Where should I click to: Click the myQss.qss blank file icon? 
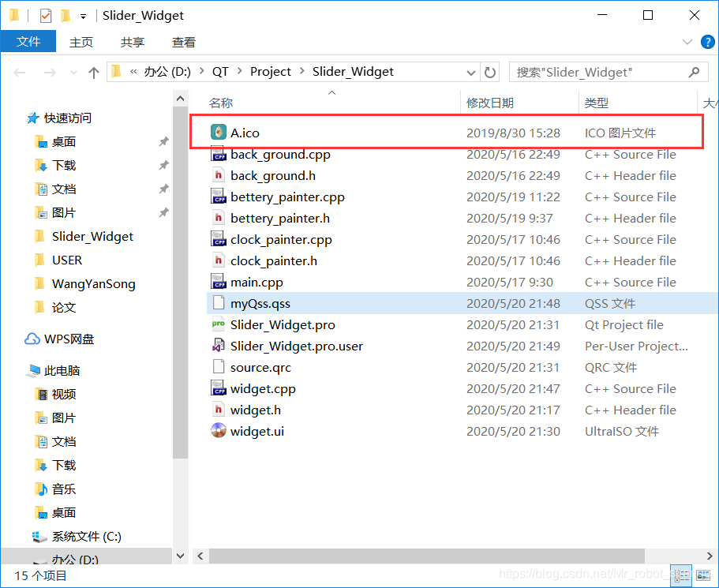pos(219,303)
